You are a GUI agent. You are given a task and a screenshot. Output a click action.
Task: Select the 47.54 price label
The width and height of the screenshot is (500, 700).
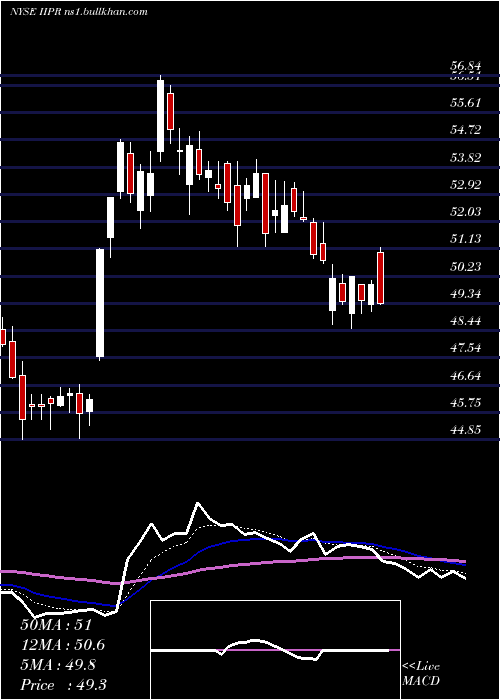465,348
